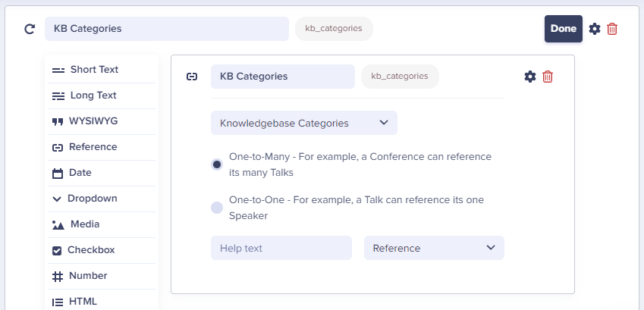Add a Checkbox field type
Screen dimensions: 644x310
(x=102, y=250)
